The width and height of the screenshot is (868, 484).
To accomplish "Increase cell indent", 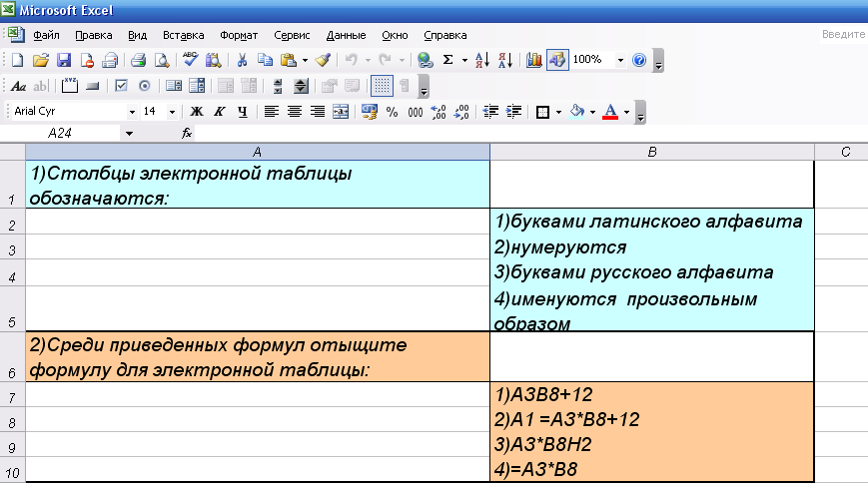I will point(513,112).
